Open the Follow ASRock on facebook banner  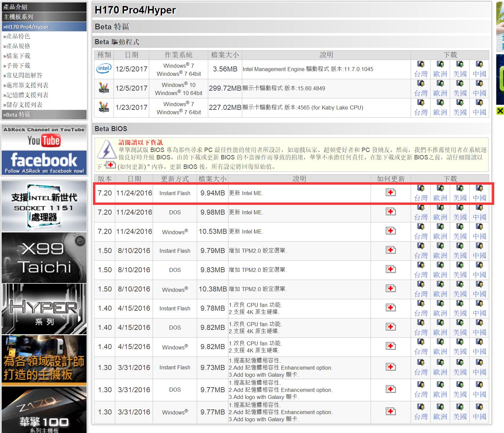[44, 163]
